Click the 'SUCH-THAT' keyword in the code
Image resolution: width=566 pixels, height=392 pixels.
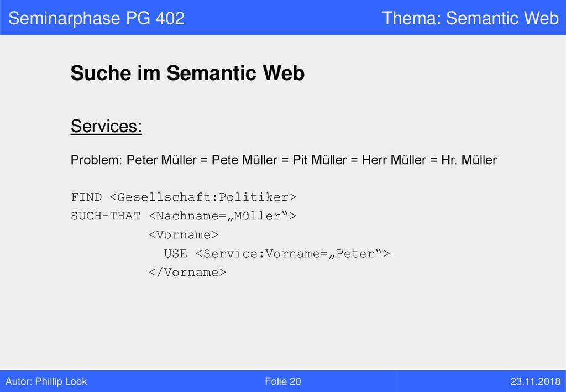tap(106, 216)
